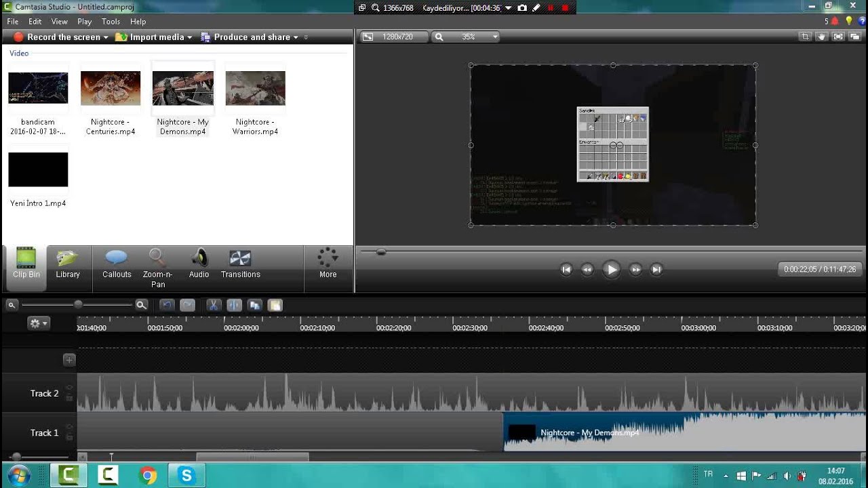Click the horizontal timeline scrollbar

(252, 457)
